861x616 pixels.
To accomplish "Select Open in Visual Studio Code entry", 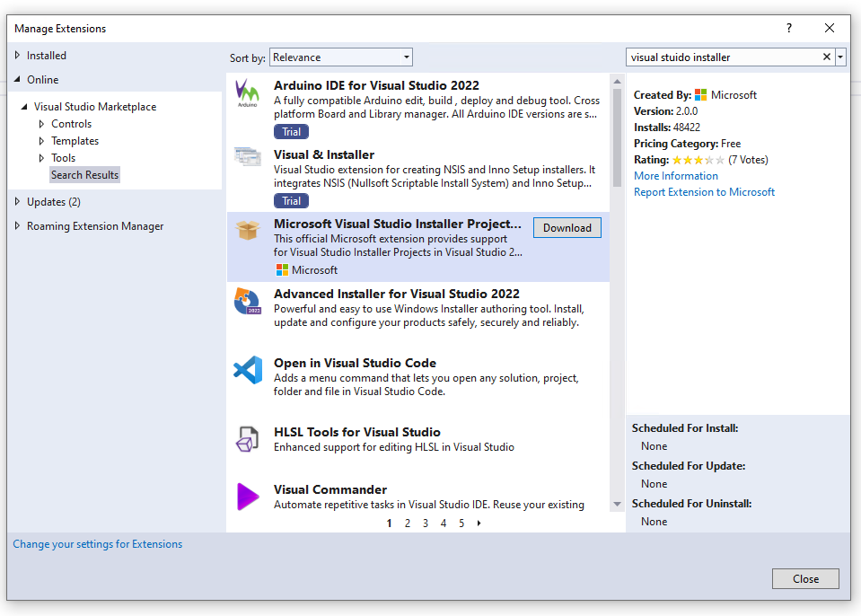I will coord(355,363).
